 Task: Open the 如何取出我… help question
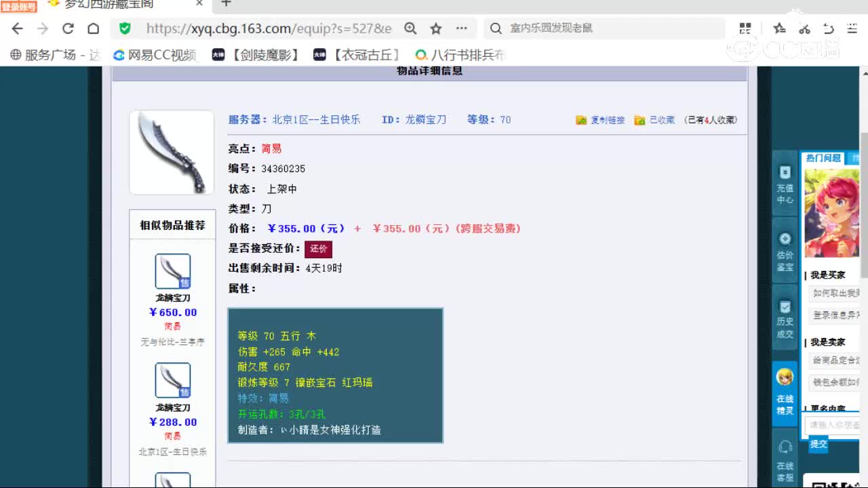click(x=835, y=293)
